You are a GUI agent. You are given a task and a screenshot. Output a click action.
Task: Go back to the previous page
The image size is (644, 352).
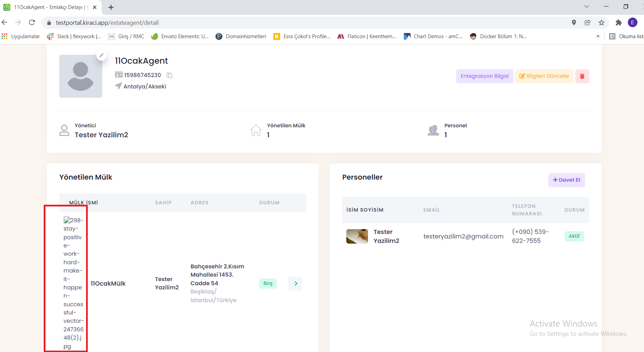(x=5, y=23)
